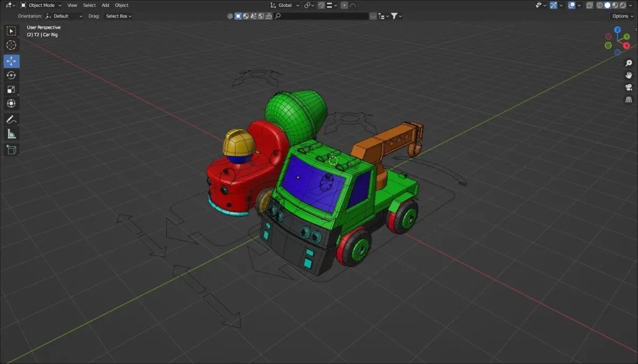Click the yellow helmet on red vehicle

tap(239, 143)
